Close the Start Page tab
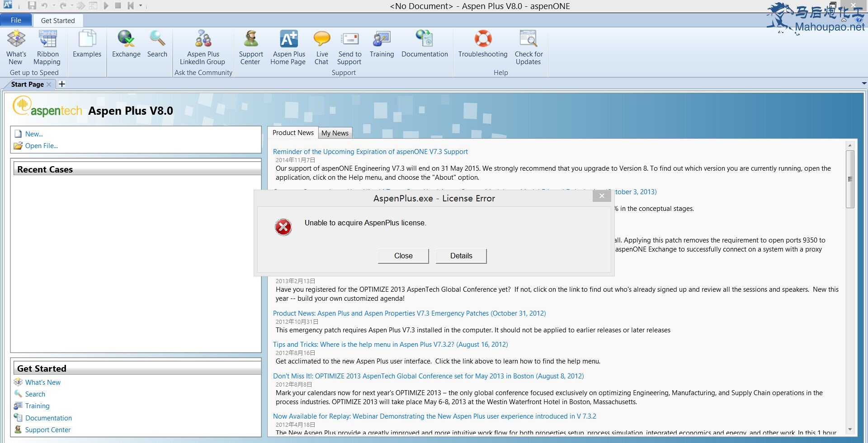 click(x=49, y=84)
